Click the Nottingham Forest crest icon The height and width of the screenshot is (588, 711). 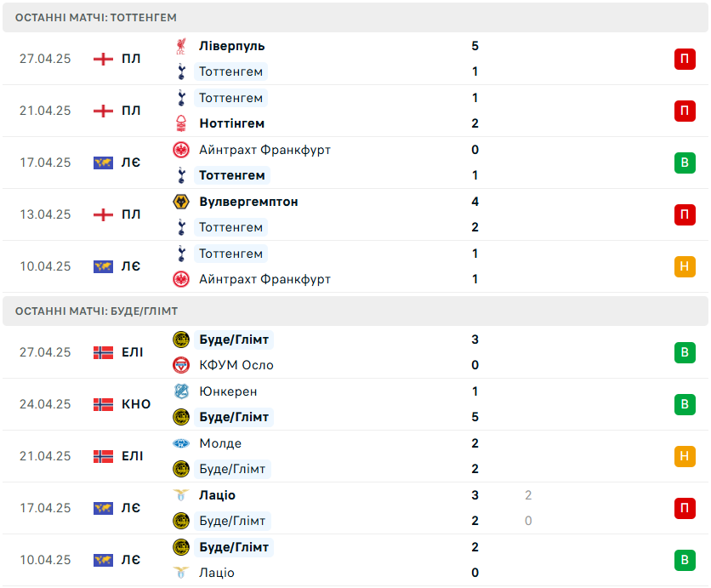click(181, 123)
